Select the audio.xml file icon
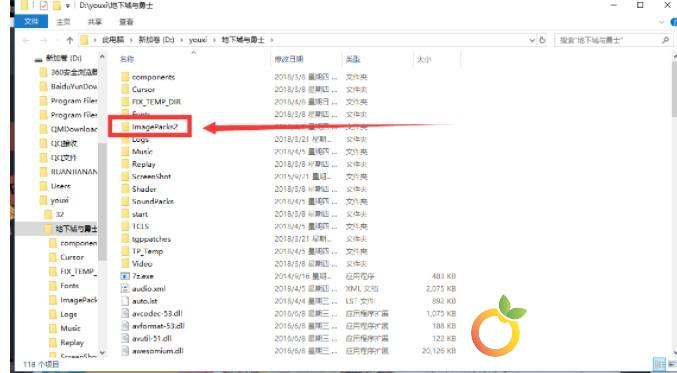Viewport: 677px width, 373px height. (125, 288)
